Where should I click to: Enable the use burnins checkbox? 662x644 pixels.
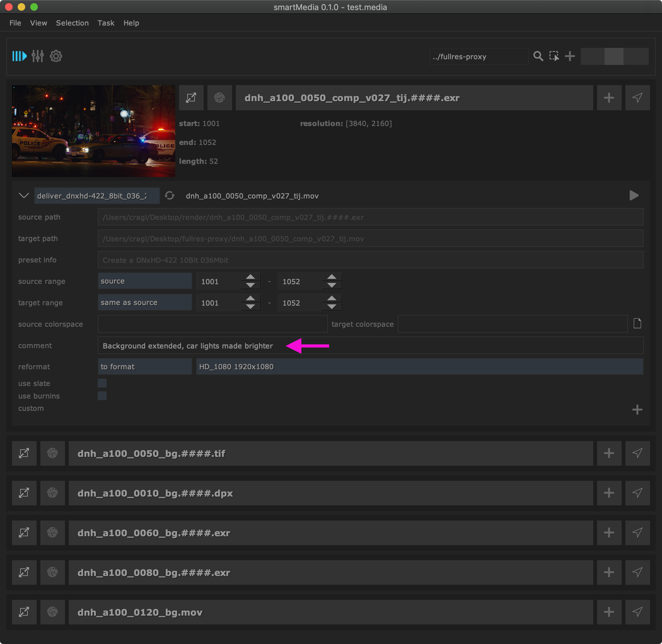click(x=102, y=395)
